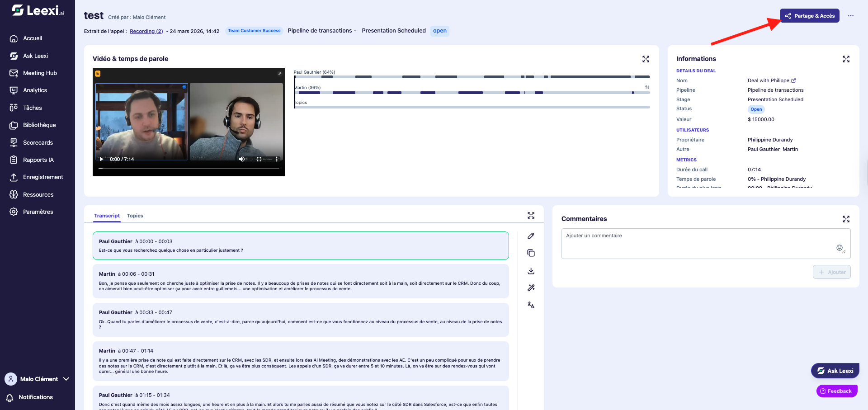
Task: Open the emoji picker in comment box
Action: pos(839,248)
